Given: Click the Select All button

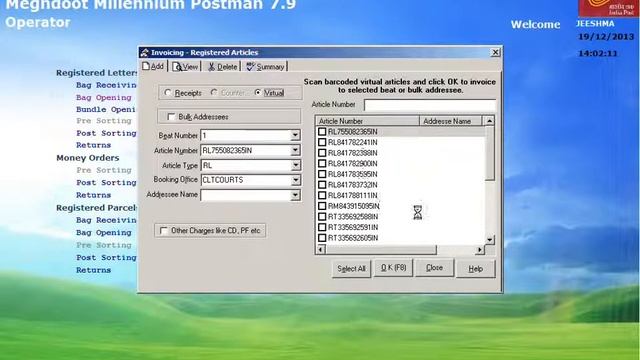Looking at the screenshot, I should [x=351, y=269].
